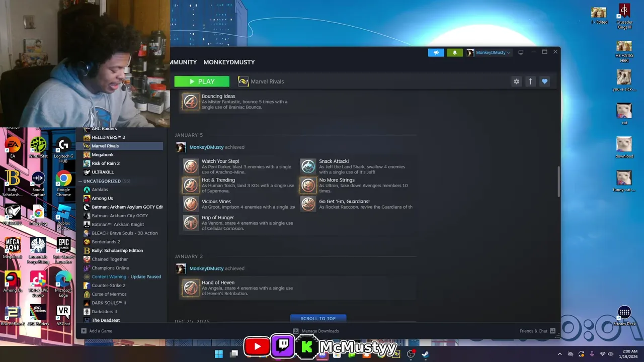Click the WinDirStat desktop shortcut

click(38, 148)
